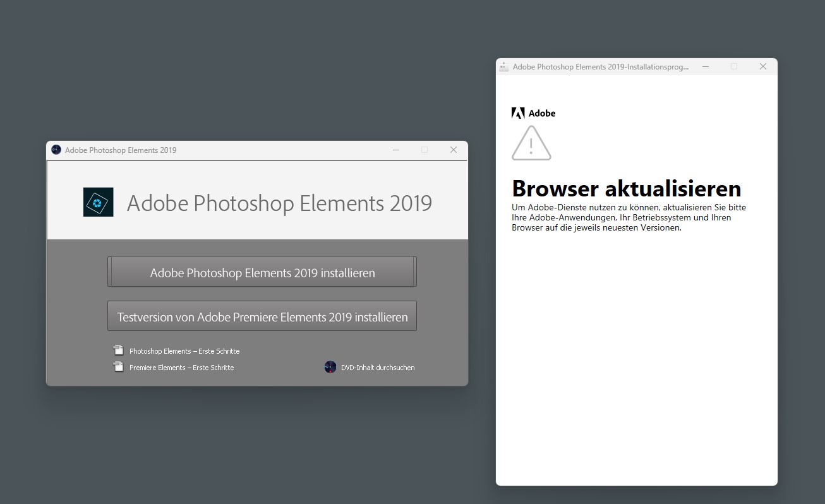825x504 pixels.
Task: Click the Browser aktualisieren heading
Action: 626,188
